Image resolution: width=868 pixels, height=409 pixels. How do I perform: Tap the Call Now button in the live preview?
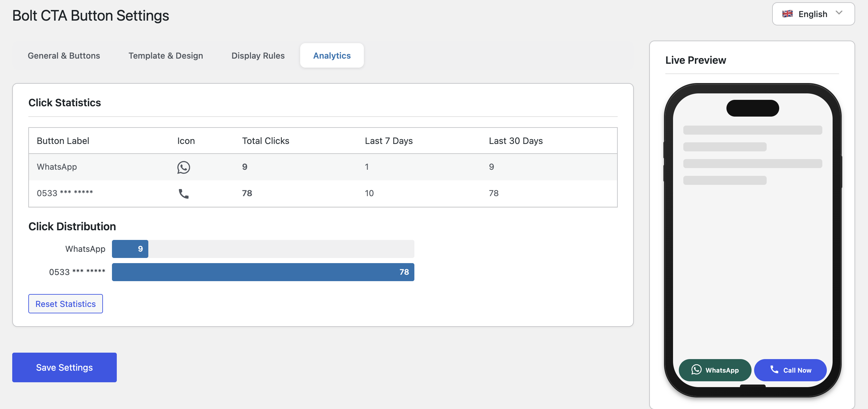point(790,370)
